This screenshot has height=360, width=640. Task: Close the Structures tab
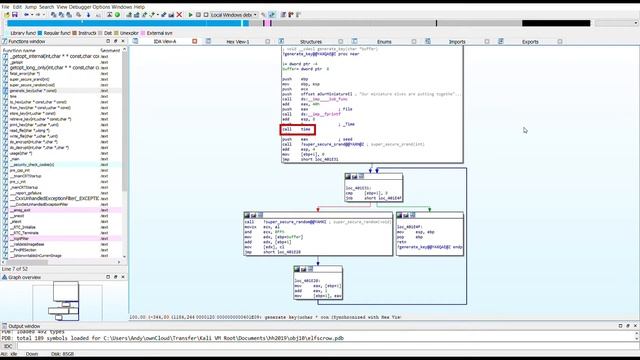[341, 41]
